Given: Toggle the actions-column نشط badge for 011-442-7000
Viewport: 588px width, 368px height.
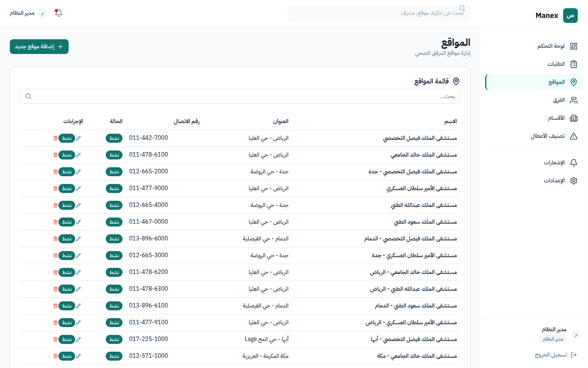Looking at the screenshot, I should click(67, 138).
